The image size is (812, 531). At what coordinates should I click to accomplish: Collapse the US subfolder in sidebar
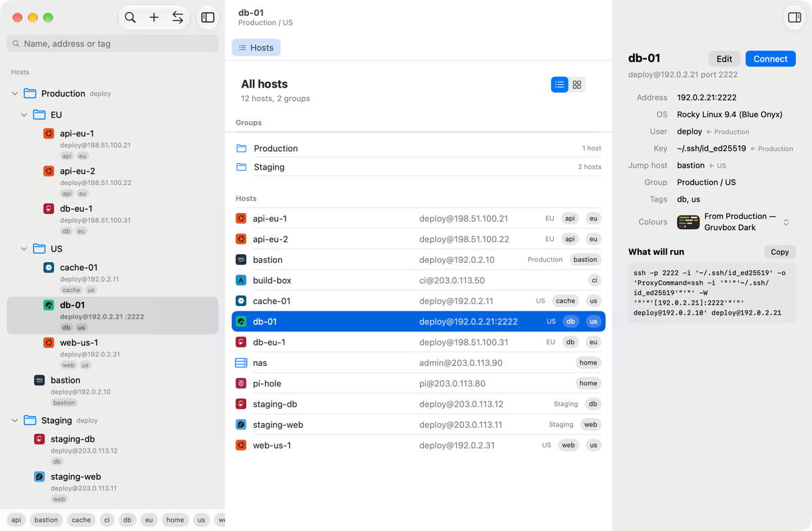pos(24,249)
